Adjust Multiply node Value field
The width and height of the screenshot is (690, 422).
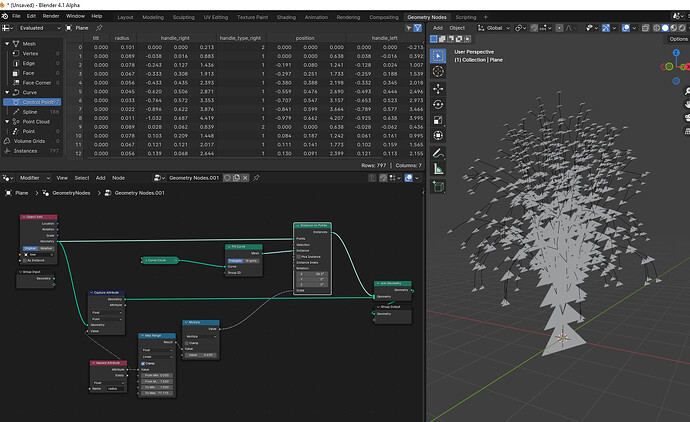click(202, 355)
